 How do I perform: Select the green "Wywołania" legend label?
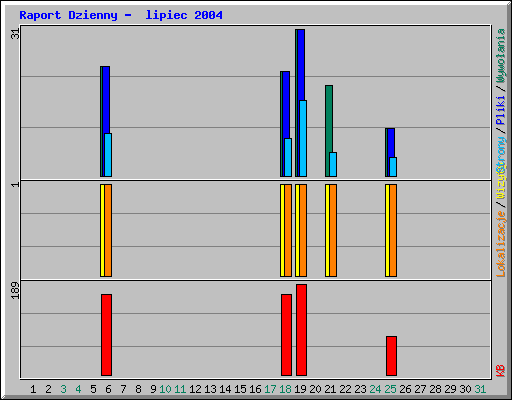tap(501, 56)
